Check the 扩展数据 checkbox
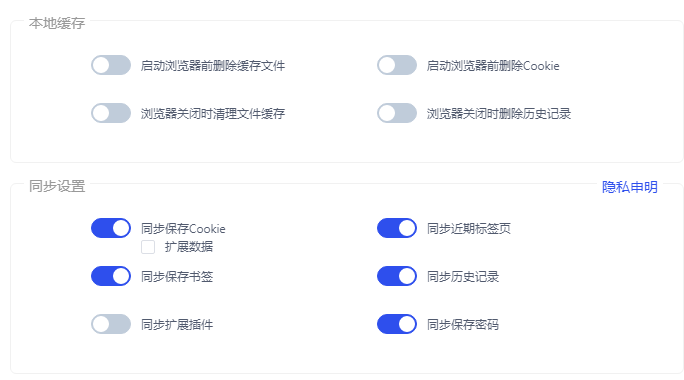This screenshot has width=684, height=380. click(148, 247)
